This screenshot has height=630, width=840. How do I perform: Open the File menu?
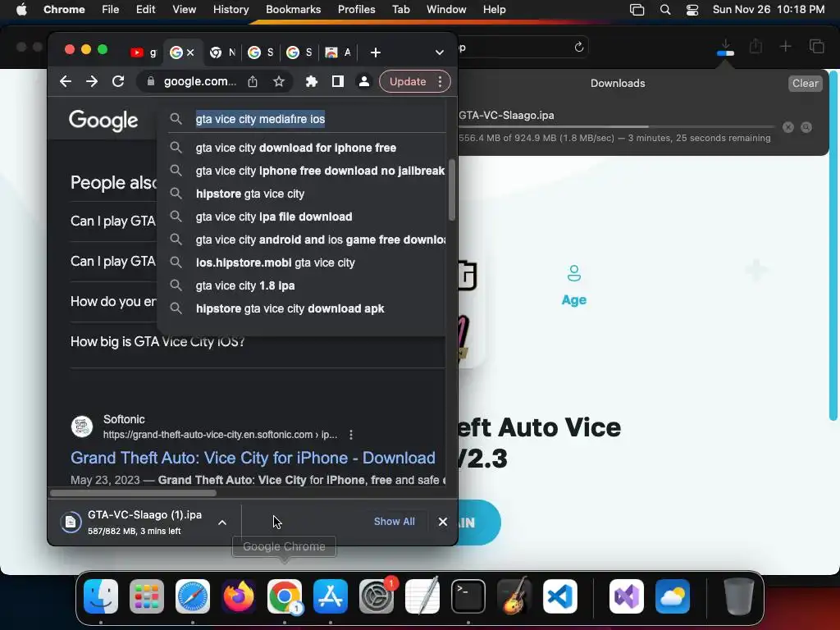click(111, 10)
